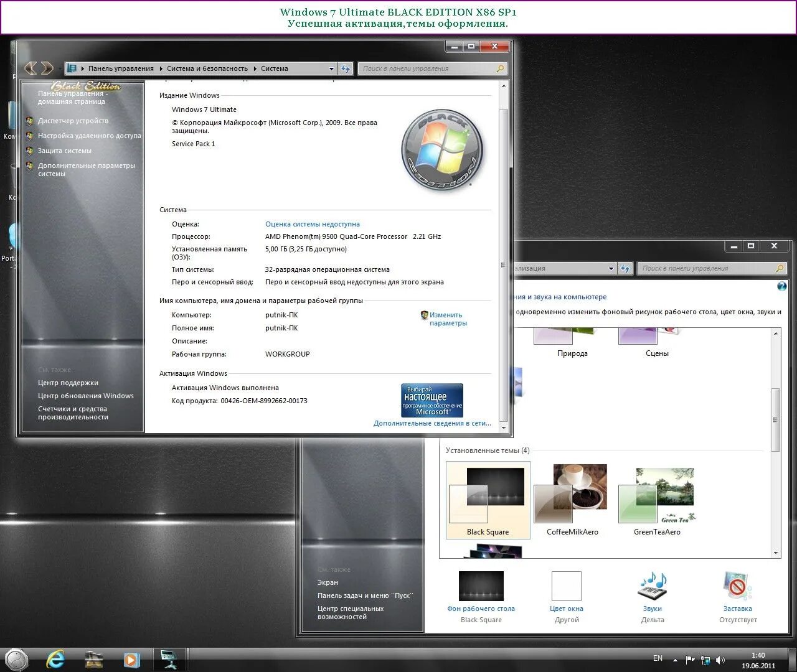Viewport: 797px width, 672px height.
Task: Select the Black Square theme
Action: tap(488, 500)
